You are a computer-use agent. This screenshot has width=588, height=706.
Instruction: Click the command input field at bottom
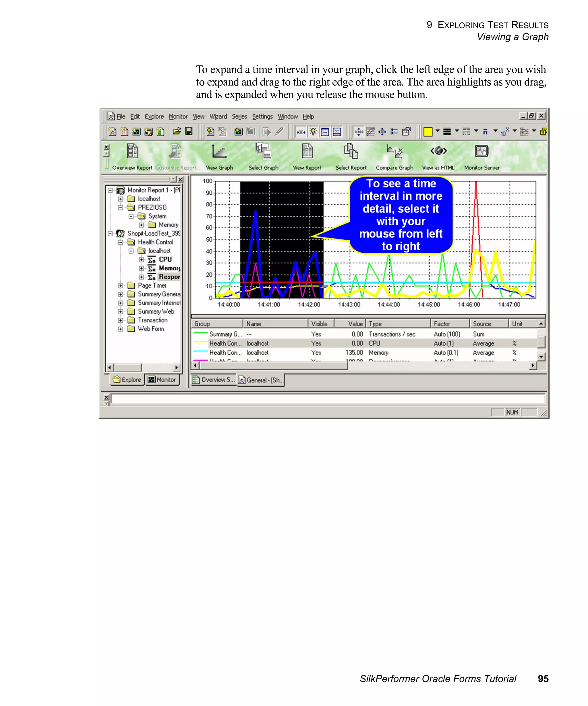(328, 399)
